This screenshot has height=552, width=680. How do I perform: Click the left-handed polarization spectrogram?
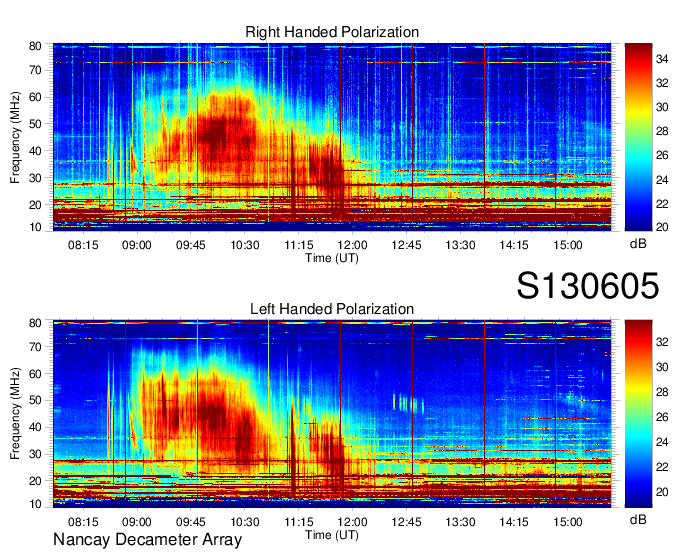(x=332, y=414)
